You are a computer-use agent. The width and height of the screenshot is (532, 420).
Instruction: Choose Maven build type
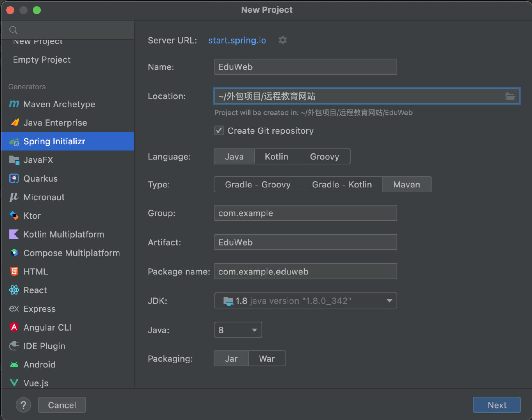click(x=407, y=184)
